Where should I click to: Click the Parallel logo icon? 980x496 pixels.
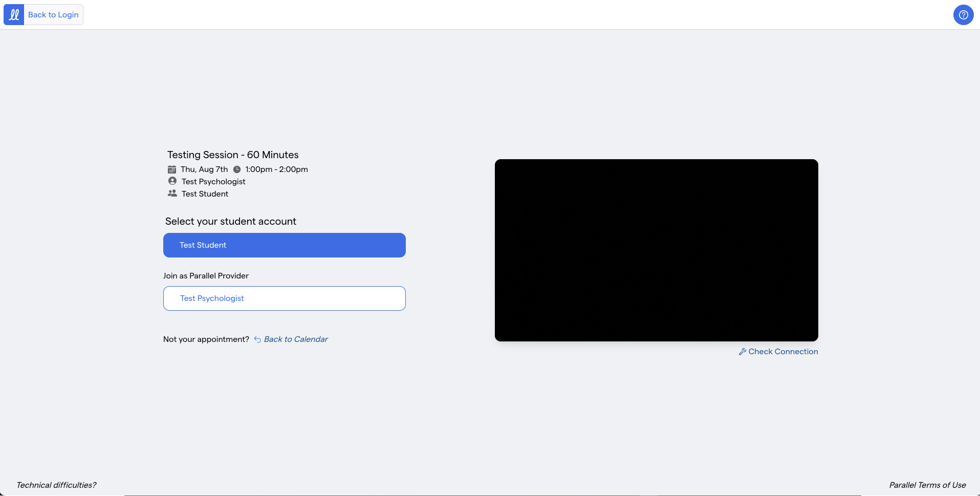[14, 15]
